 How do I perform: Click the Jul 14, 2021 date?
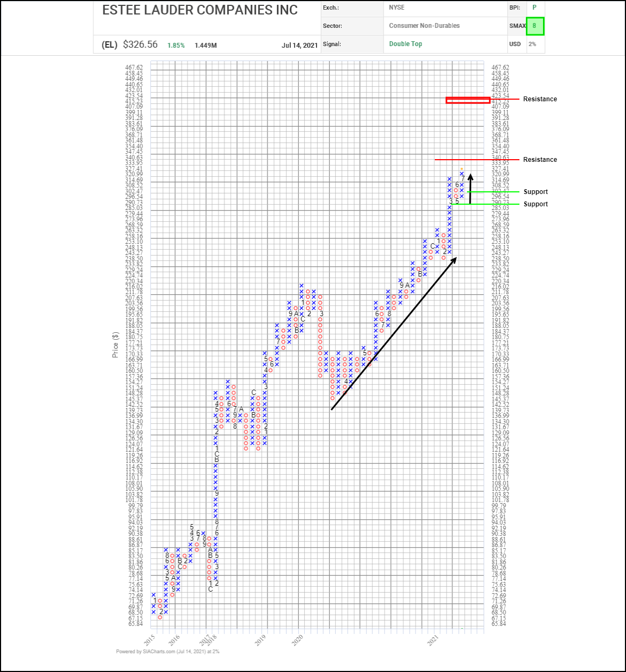(299, 45)
